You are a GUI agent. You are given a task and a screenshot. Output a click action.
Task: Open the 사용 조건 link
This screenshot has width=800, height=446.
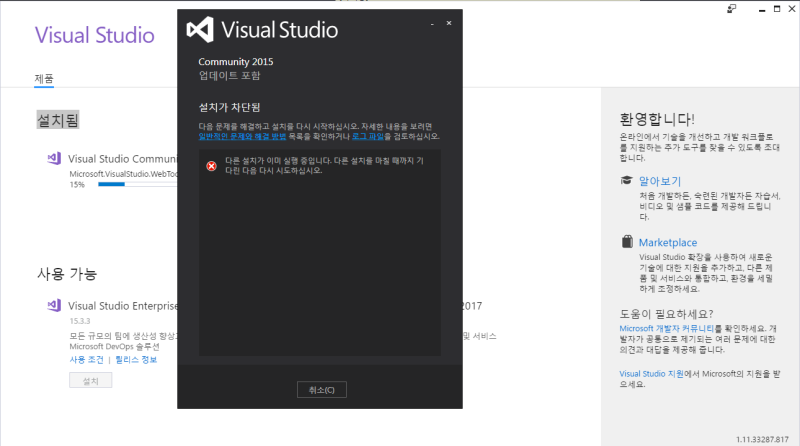click(87, 360)
